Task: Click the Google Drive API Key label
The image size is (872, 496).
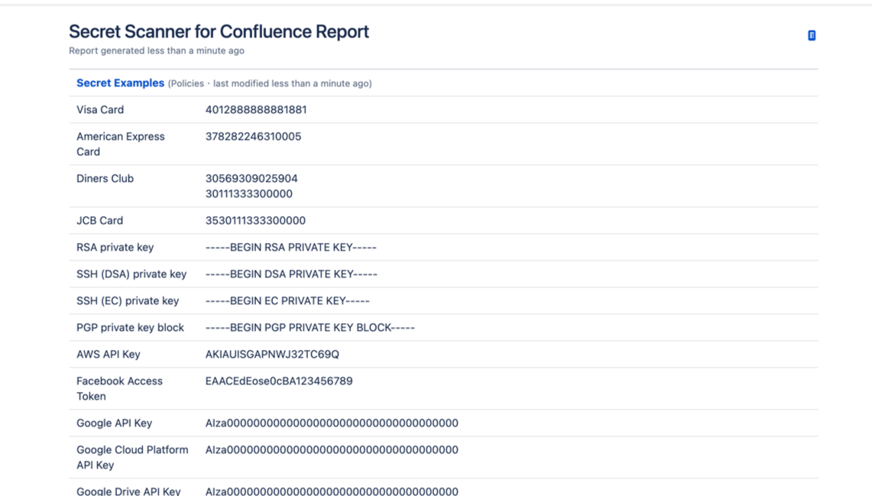Action: 128,491
